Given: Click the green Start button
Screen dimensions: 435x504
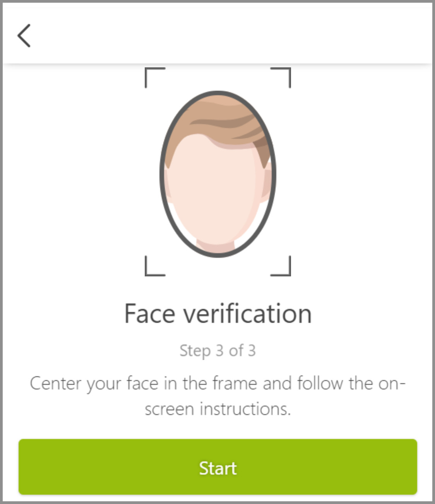Looking at the screenshot, I should (217, 467).
